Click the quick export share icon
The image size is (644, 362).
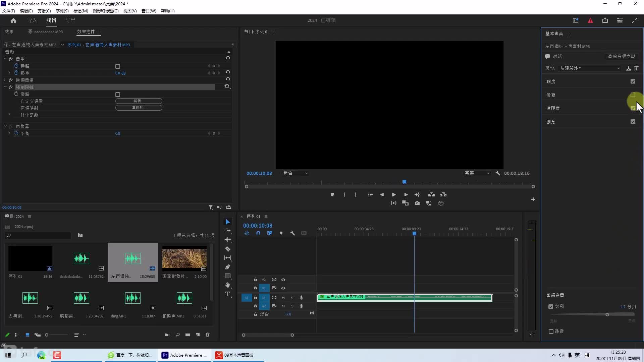pyautogui.click(x=605, y=20)
